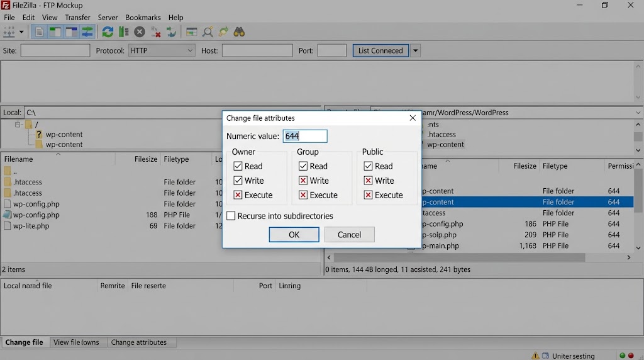Open the Server menu

click(108, 18)
